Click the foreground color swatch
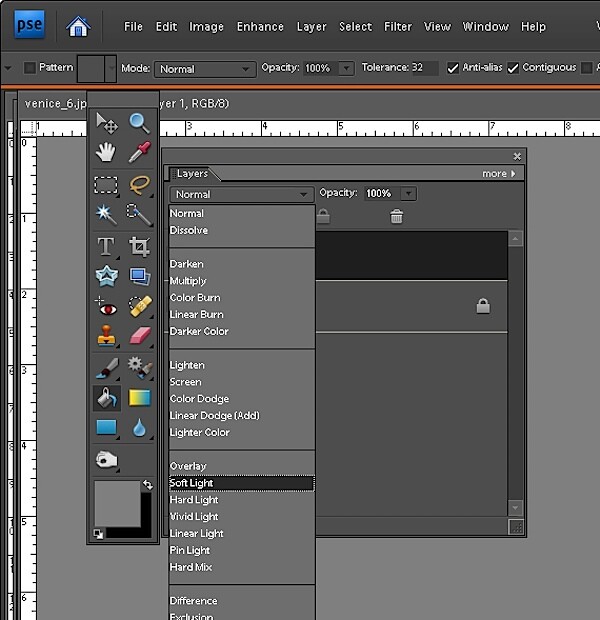 [117, 504]
